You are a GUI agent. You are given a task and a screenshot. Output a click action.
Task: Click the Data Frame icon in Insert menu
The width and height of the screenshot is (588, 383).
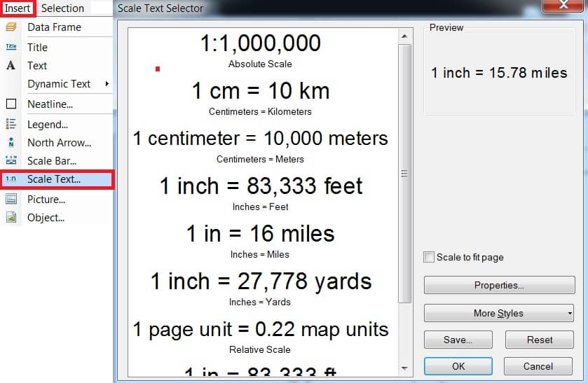(x=11, y=27)
